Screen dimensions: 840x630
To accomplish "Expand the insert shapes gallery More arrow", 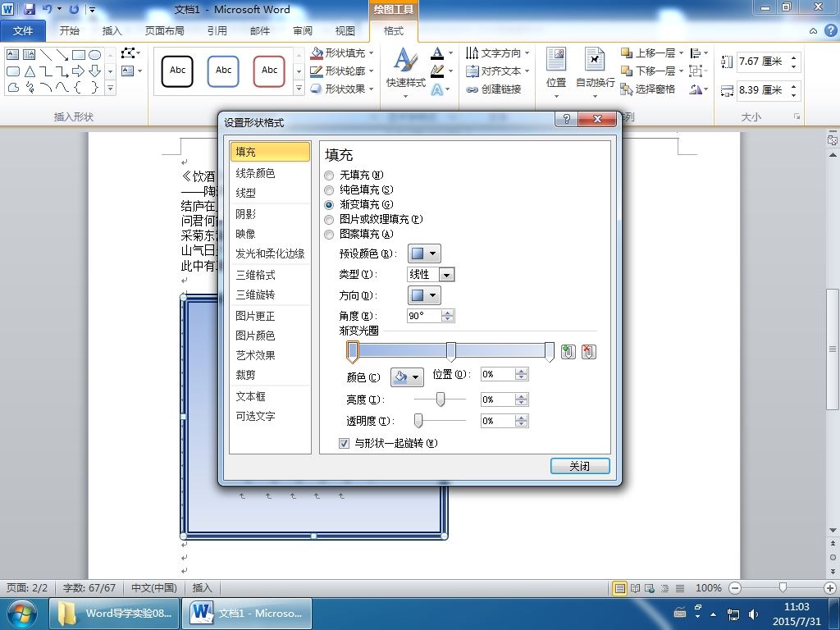I will pyautogui.click(x=110, y=87).
